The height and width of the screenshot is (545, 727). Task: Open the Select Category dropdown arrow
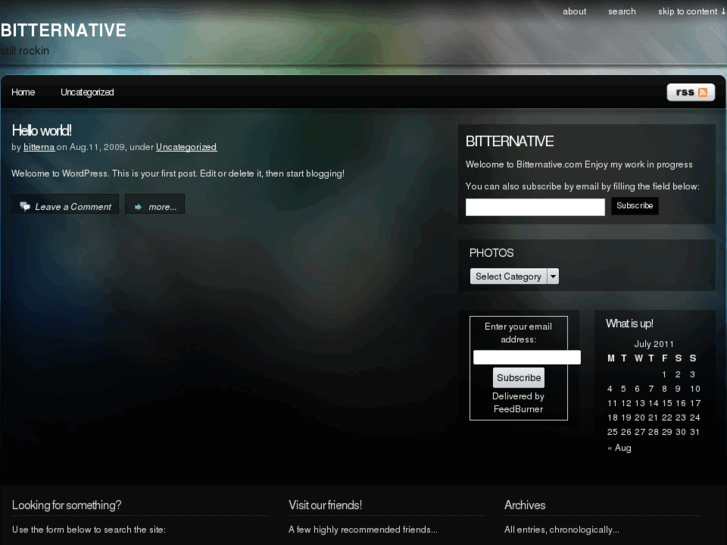[553, 276]
